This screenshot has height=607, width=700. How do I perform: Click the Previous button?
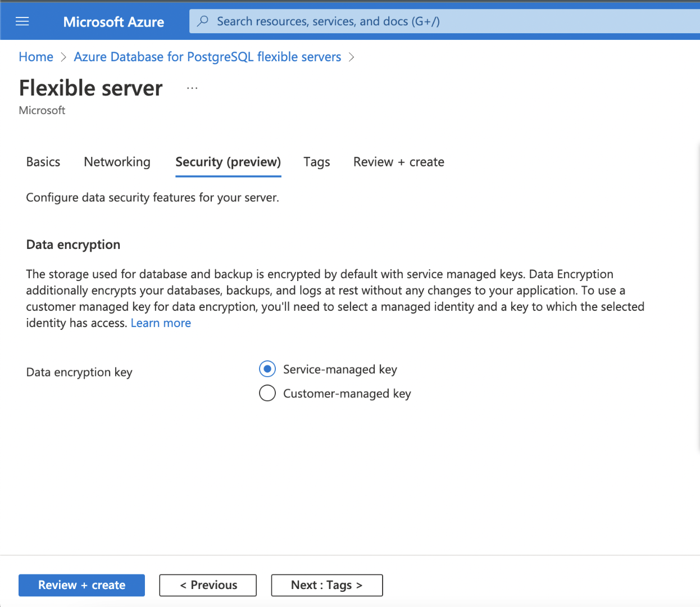tap(208, 585)
